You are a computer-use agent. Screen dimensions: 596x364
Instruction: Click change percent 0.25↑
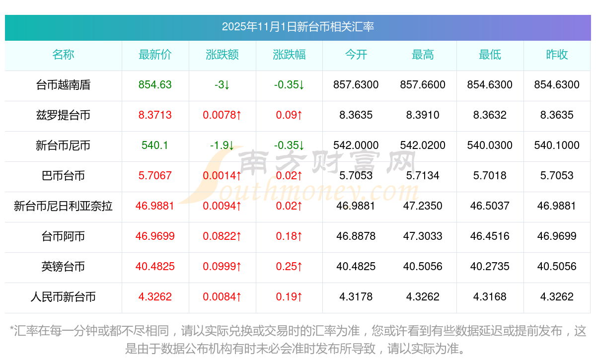click(289, 267)
